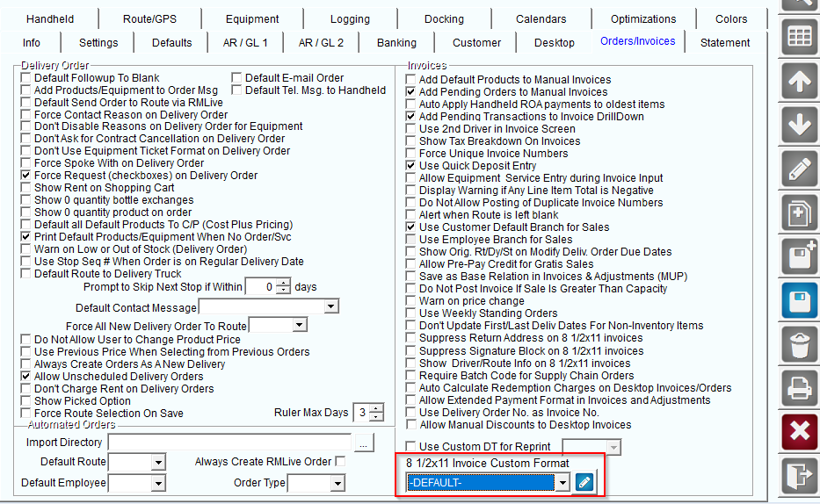Screen dimensions: 820x504
Task: Click the Ruler Max Days number field
Action: [362, 413]
